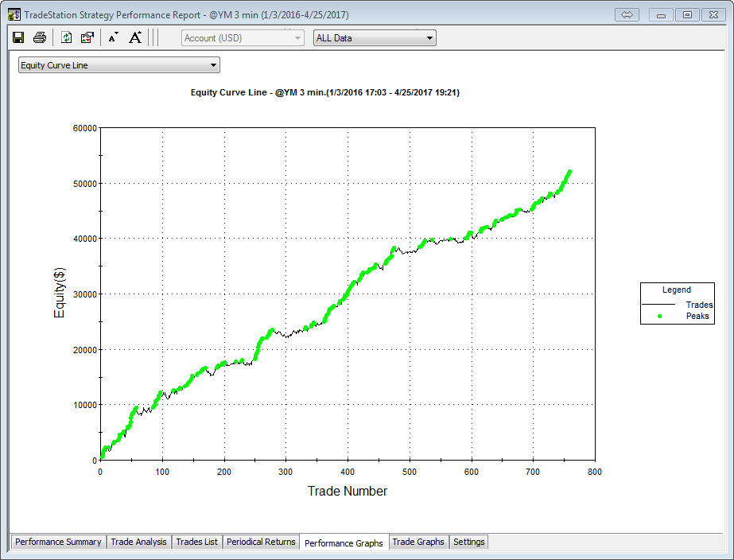Click the TradeStation title bar app icon
Image resolution: width=734 pixels, height=560 pixels.
pos(14,15)
